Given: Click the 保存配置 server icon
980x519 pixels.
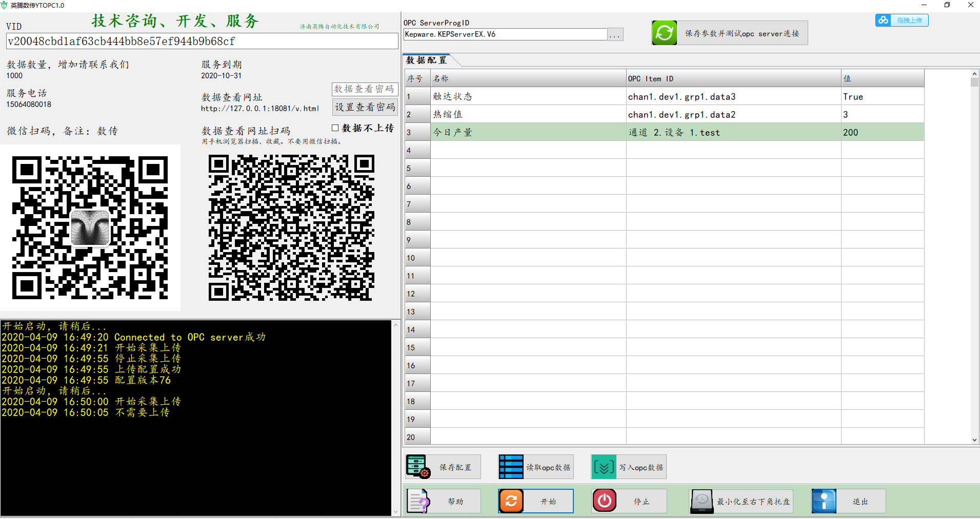Looking at the screenshot, I should point(418,466).
